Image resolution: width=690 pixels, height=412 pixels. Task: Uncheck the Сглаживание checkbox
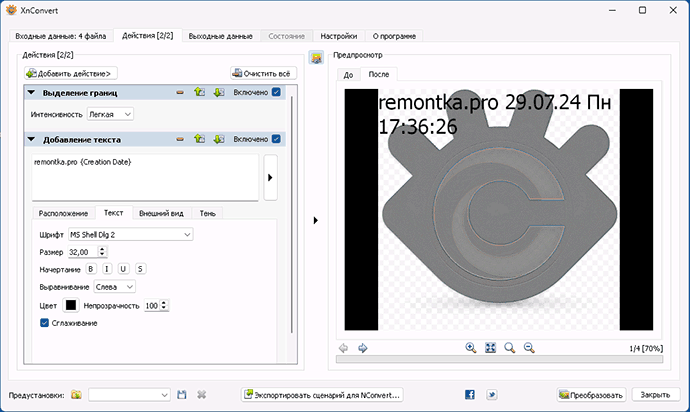point(44,323)
